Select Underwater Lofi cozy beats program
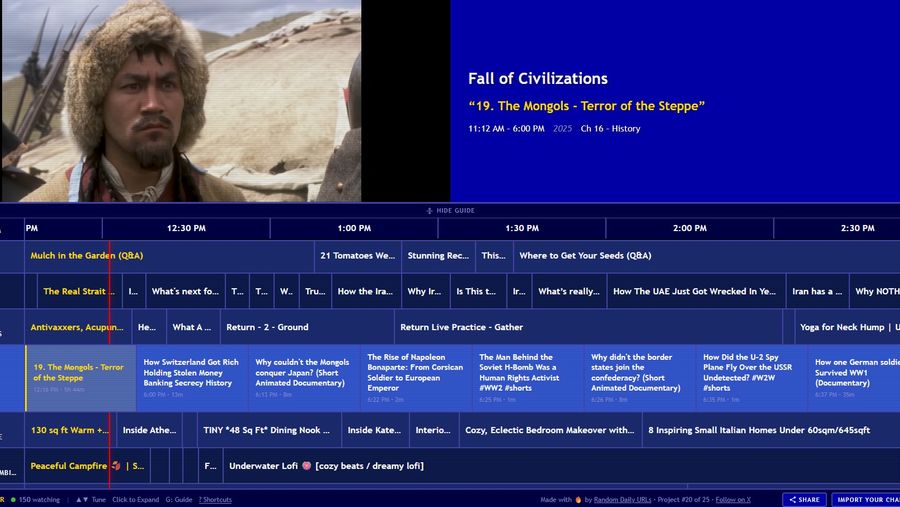This screenshot has width=900, height=507. 561,466
